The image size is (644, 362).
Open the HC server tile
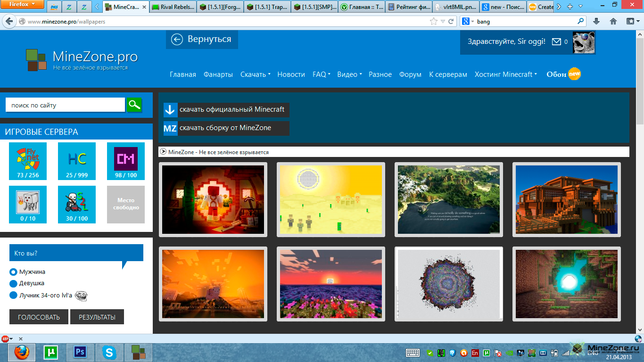tap(77, 161)
